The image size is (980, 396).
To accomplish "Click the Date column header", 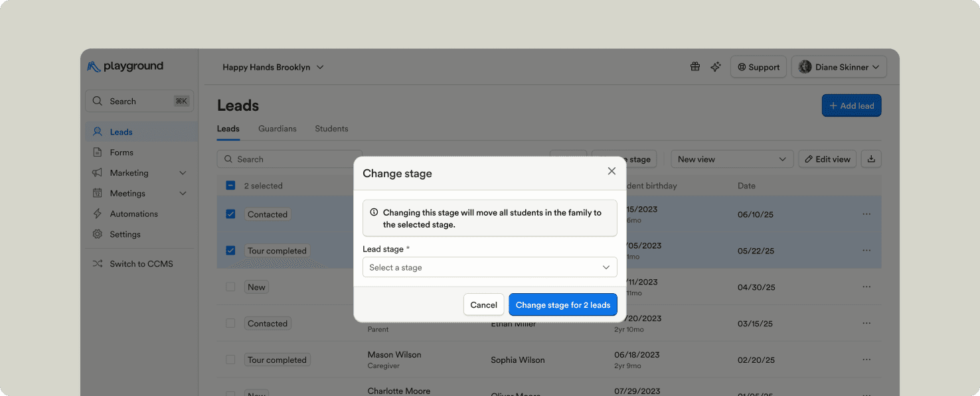I will point(746,186).
